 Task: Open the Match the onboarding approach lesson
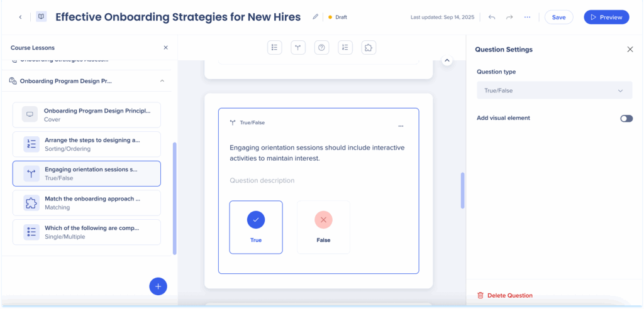click(x=87, y=203)
